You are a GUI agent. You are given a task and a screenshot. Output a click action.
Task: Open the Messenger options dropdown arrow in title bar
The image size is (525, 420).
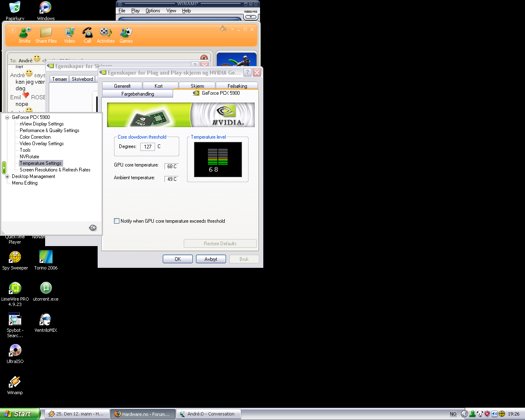pyautogui.click(x=232, y=29)
